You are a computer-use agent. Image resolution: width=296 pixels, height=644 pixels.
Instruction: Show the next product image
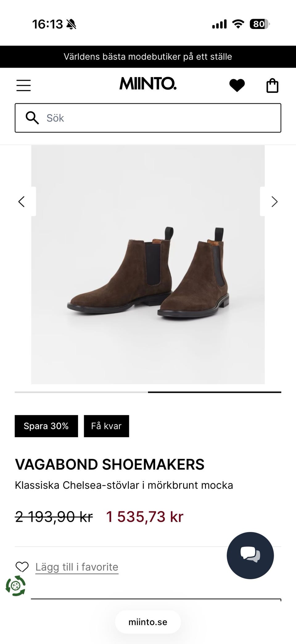pos(274,202)
